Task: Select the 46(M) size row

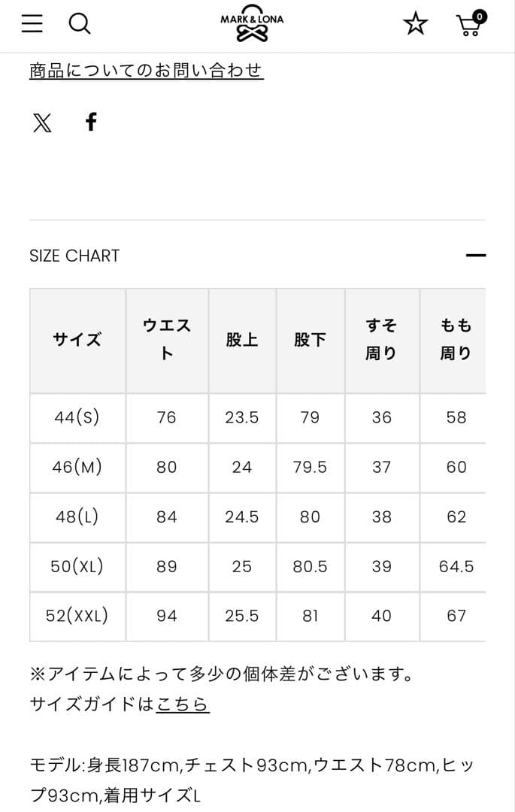Action: [77, 467]
